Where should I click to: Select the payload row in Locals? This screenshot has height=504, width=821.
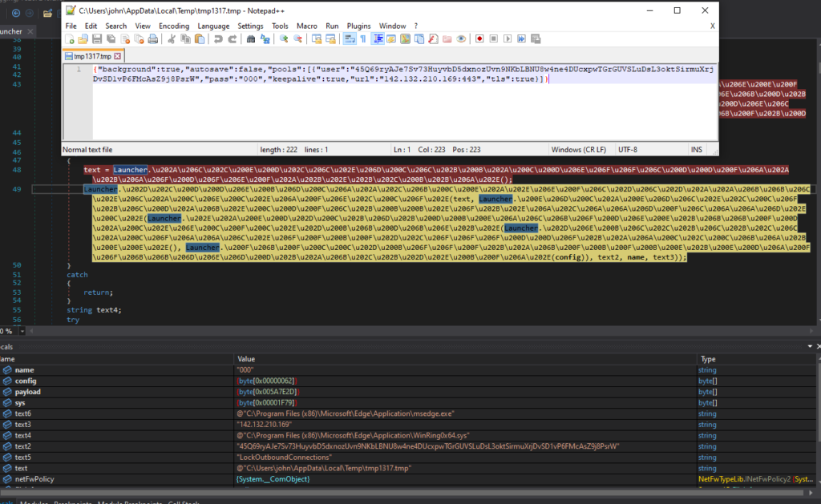point(408,392)
